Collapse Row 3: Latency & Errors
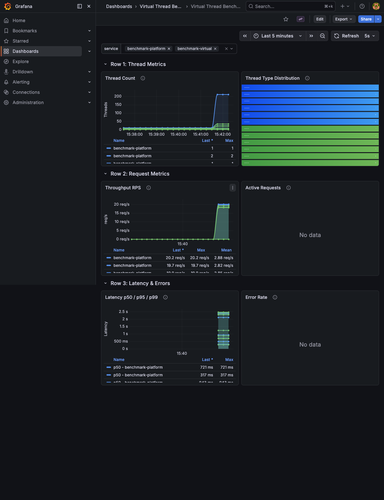The width and height of the screenshot is (384, 500). (x=105, y=283)
